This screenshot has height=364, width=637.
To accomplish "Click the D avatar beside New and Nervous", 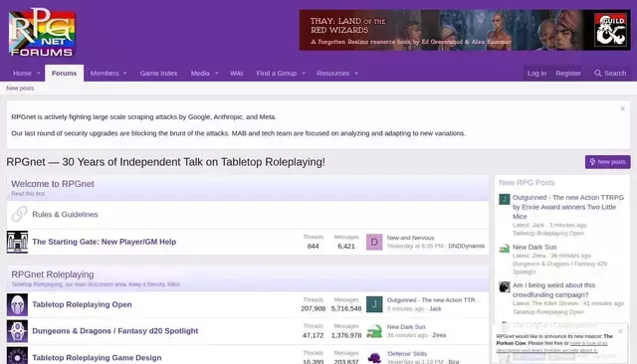I will (374, 243).
